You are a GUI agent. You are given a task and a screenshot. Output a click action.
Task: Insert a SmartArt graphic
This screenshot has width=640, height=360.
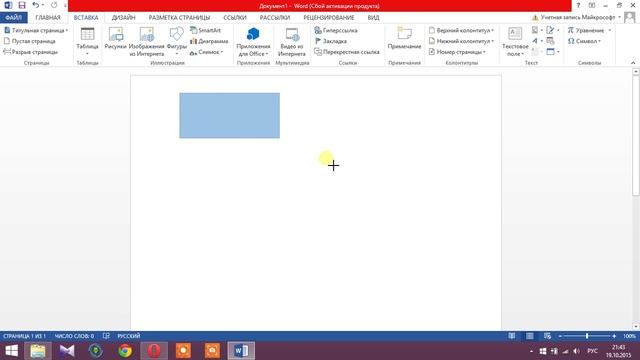click(205, 30)
